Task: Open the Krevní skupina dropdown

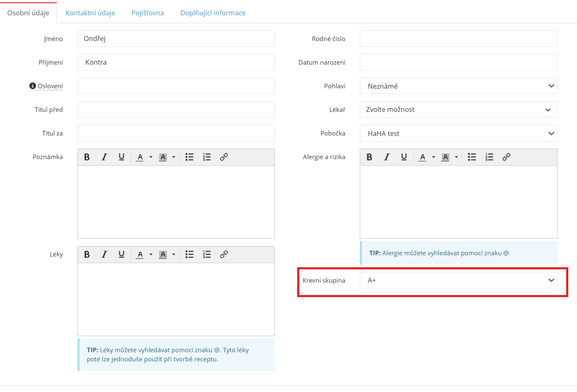Action: 458,280
